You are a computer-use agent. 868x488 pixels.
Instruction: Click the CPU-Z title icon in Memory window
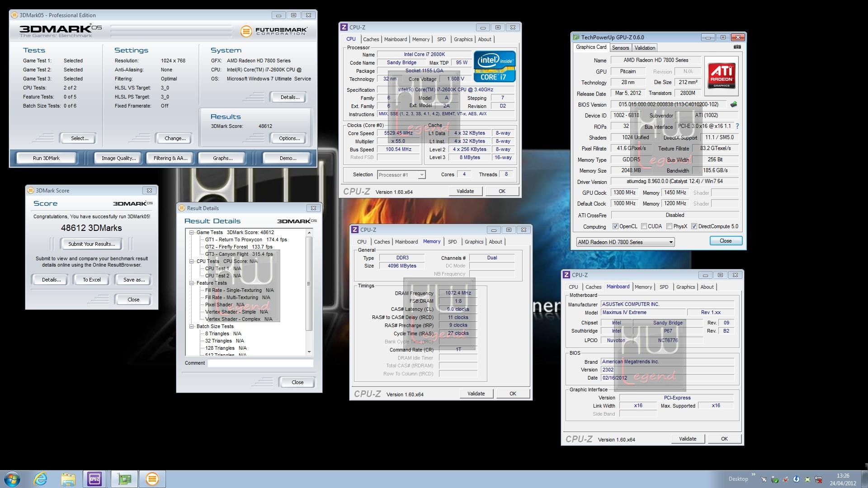click(x=355, y=230)
